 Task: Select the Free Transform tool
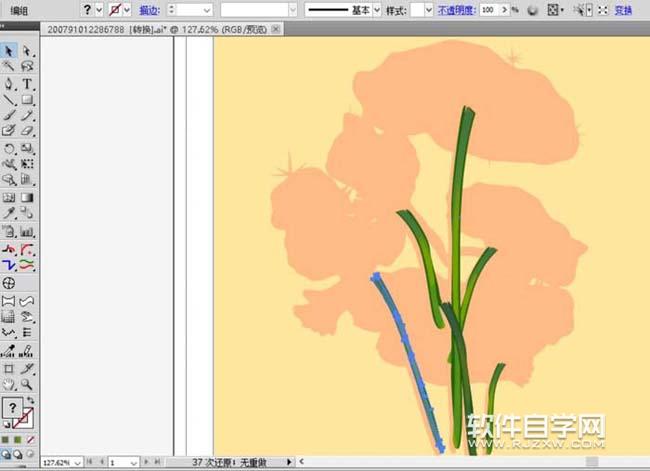(27, 164)
